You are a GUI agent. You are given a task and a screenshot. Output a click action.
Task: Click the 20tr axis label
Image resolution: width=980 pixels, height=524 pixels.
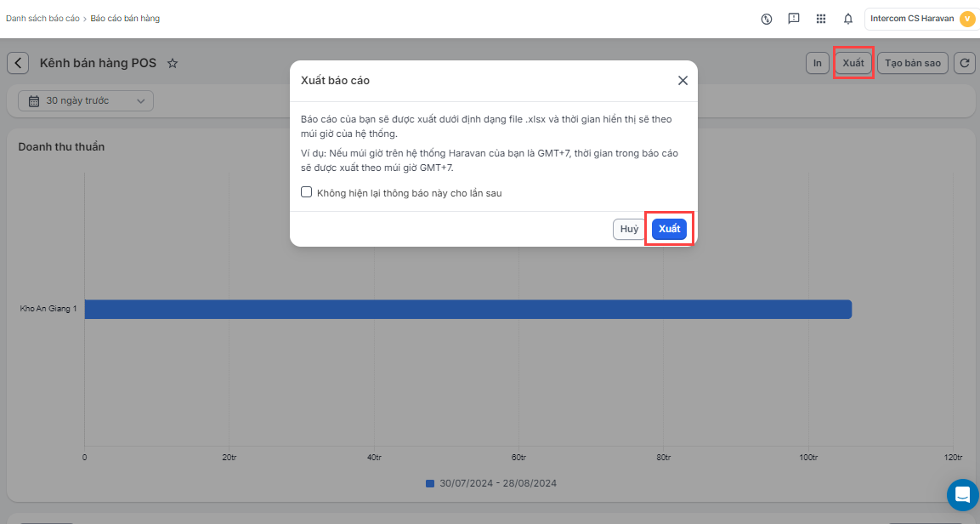click(229, 458)
